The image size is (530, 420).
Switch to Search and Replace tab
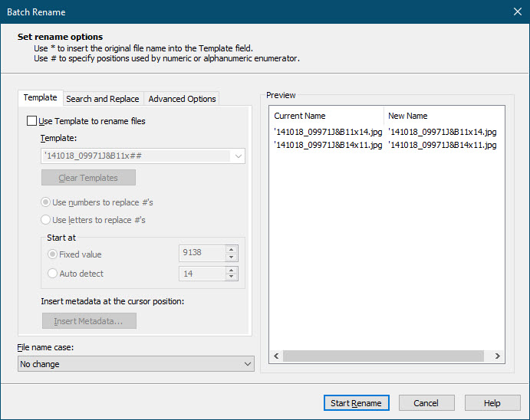102,99
